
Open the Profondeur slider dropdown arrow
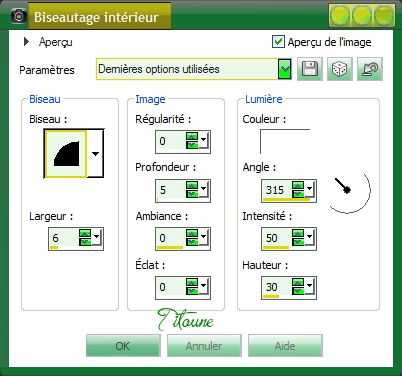pos(203,188)
